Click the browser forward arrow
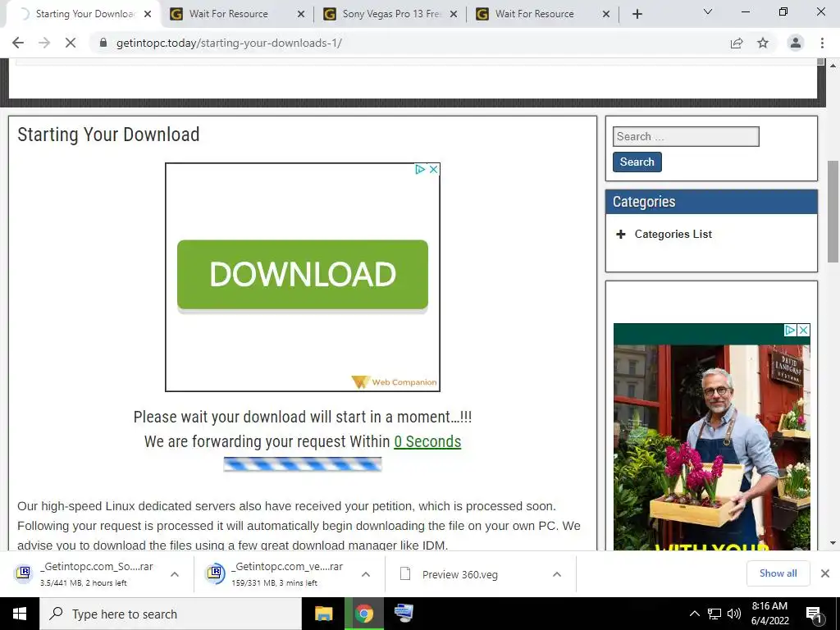The height and width of the screenshot is (630, 840). click(x=44, y=43)
